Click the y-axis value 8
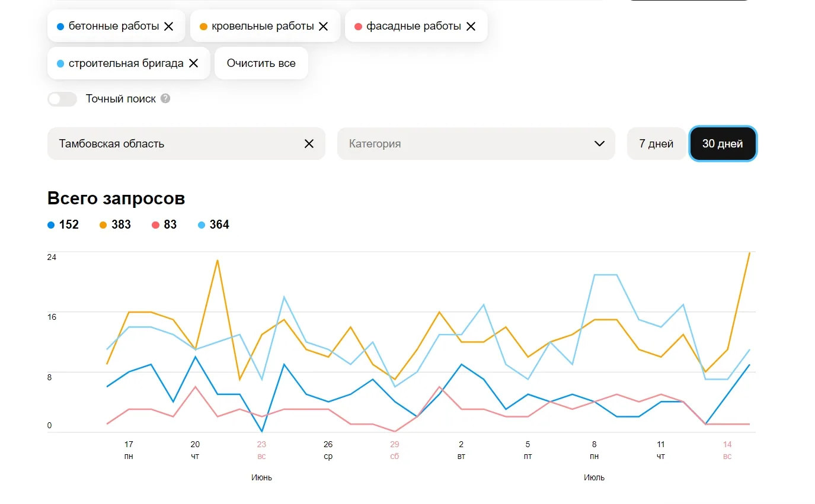 (x=49, y=377)
